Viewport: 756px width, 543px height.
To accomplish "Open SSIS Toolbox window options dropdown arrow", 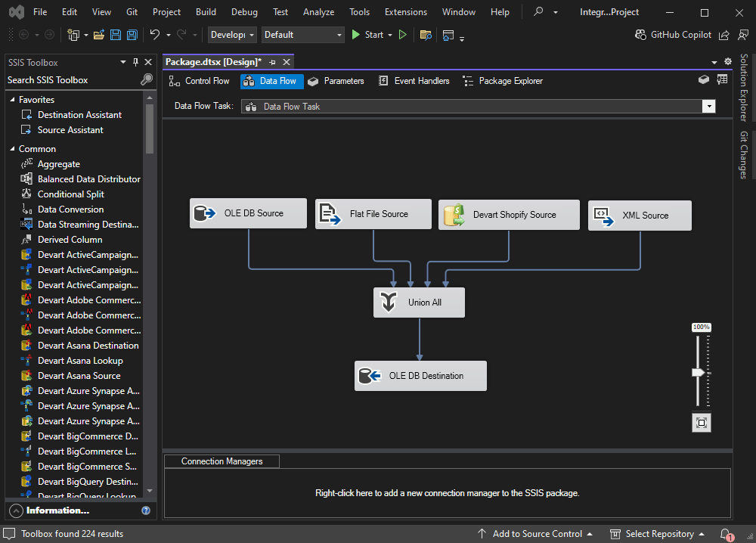I will [x=123, y=62].
